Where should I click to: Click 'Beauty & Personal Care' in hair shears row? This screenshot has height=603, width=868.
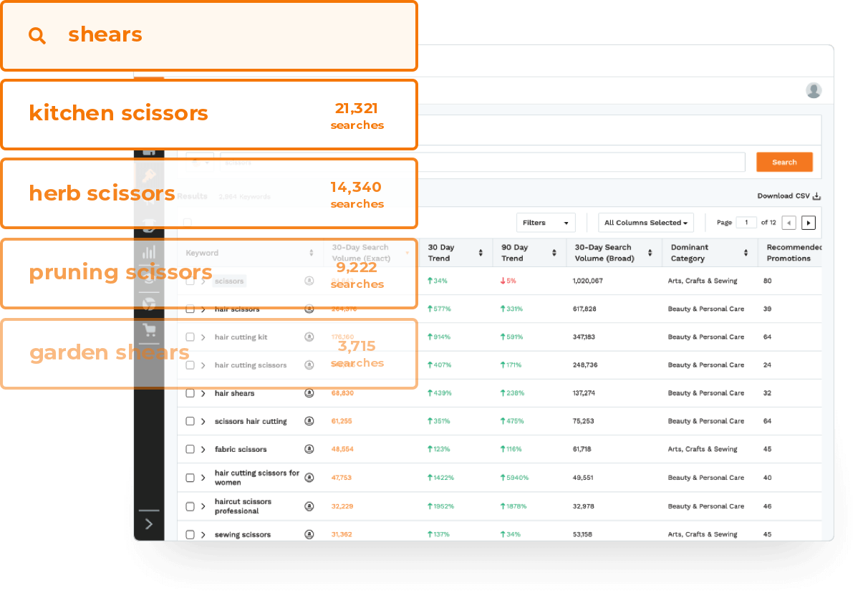[x=706, y=393]
